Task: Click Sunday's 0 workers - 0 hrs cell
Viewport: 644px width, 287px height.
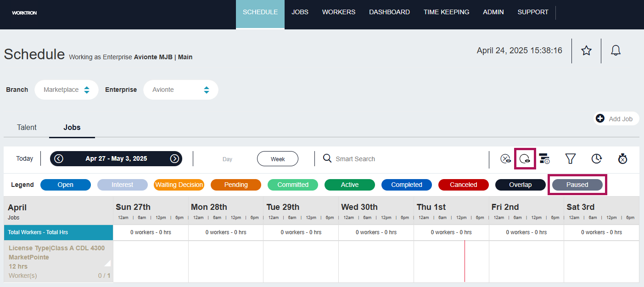Action: (151, 232)
